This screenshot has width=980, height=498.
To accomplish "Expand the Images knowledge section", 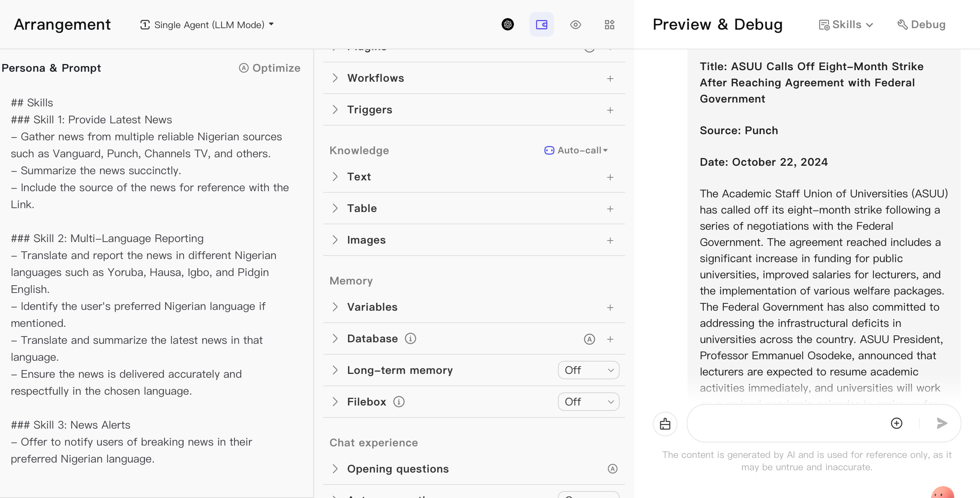I will tap(335, 240).
